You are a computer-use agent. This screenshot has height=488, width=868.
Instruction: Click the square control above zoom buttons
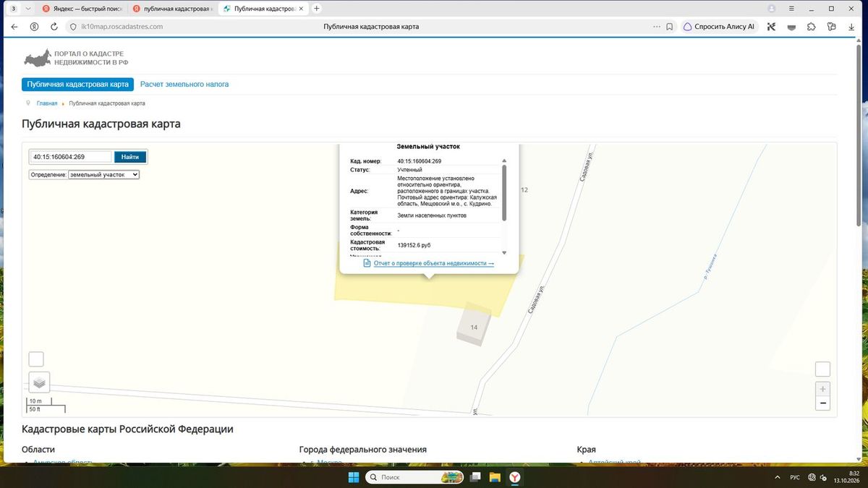pyautogui.click(x=822, y=369)
